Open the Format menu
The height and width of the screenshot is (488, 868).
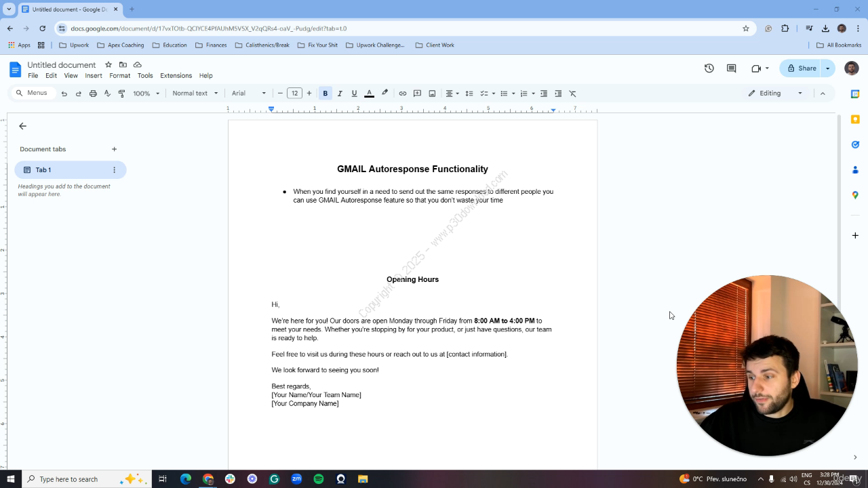(120, 76)
